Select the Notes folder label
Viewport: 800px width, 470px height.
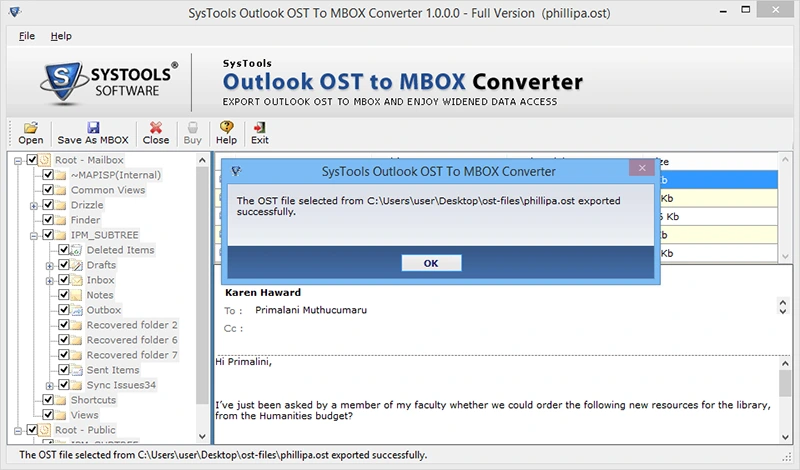(99, 295)
